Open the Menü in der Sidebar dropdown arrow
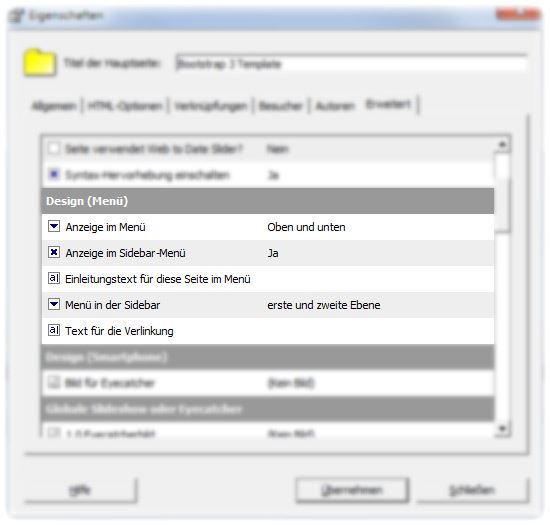The width and height of the screenshot is (550, 525). (54, 304)
